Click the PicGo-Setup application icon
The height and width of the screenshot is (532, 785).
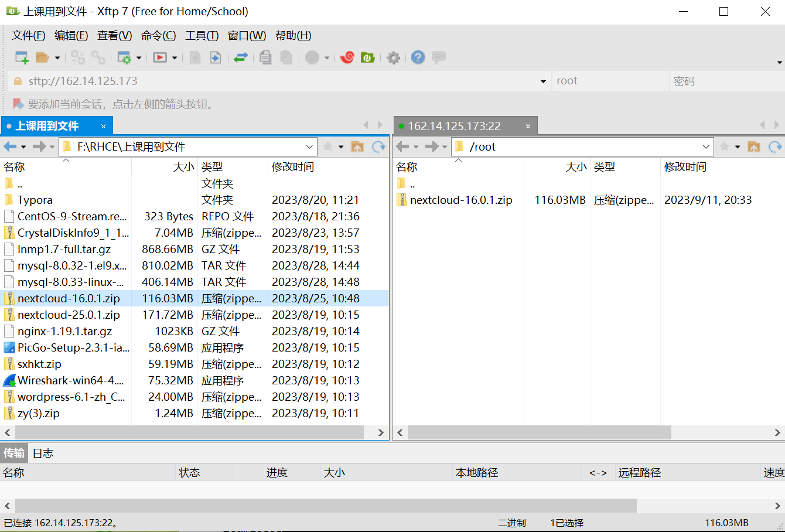tap(9, 347)
